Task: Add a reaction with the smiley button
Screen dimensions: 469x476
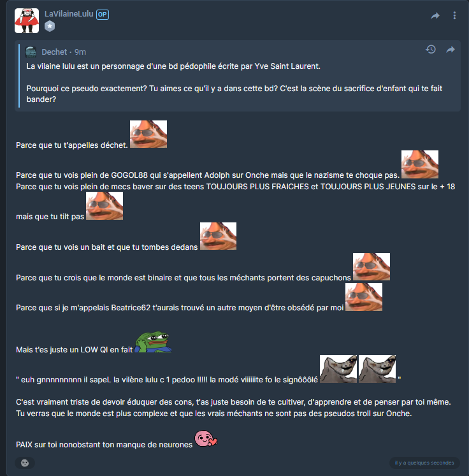Action: point(25,463)
